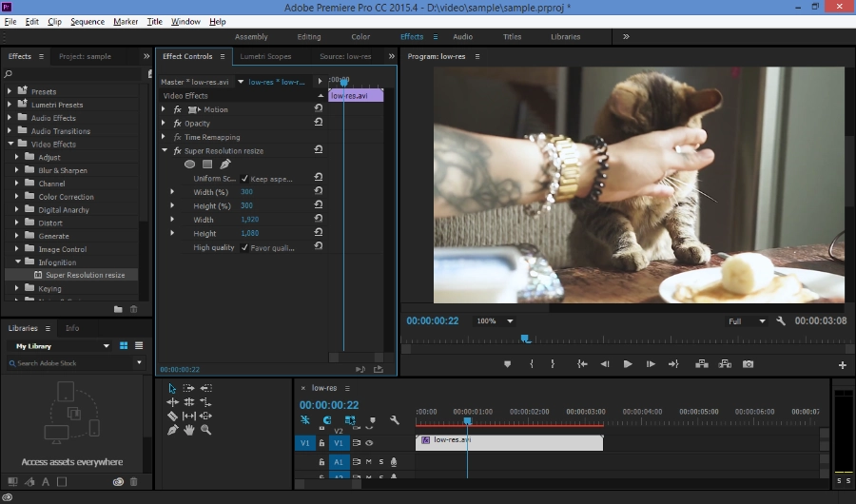Click Height value 1,080
Screen dimensions: 856x504
pyautogui.click(x=249, y=233)
